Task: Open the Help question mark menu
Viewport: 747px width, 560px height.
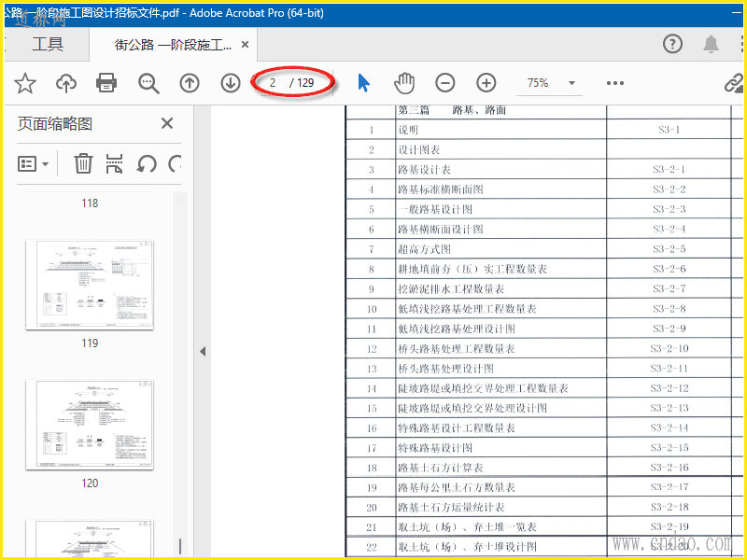Action: click(672, 44)
